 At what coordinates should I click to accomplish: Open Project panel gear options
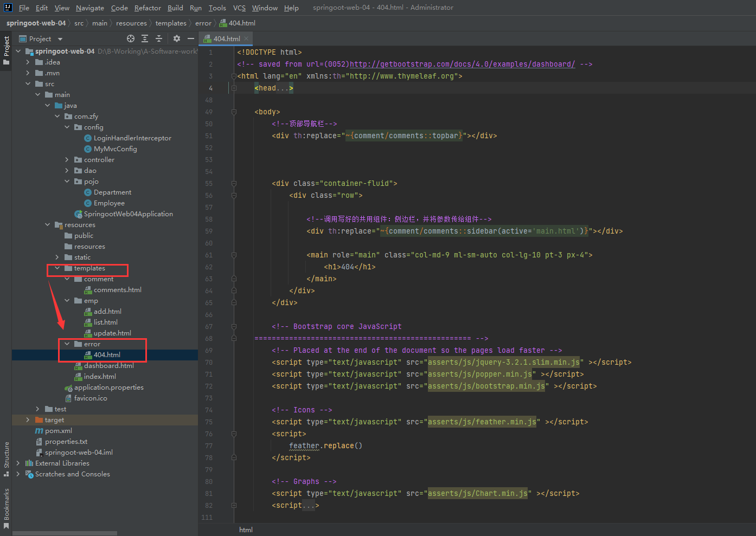click(x=176, y=38)
